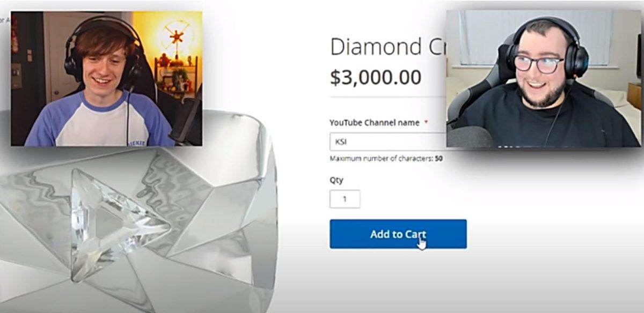This screenshot has width=644, height=313.
Task: Focus the YouTube Channel name field containing KSI
Action: 387,142
